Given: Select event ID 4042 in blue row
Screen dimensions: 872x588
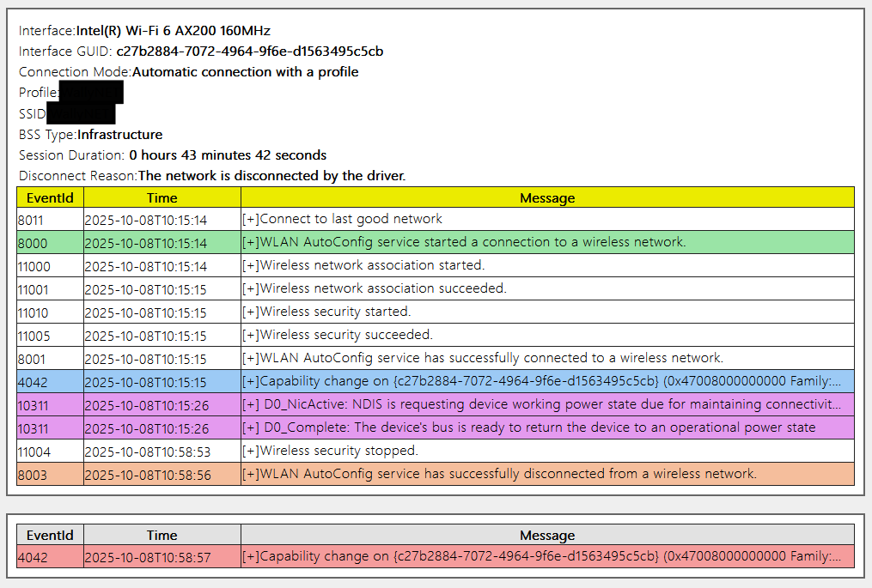Looking at the screenshot, I should point(50,382).
